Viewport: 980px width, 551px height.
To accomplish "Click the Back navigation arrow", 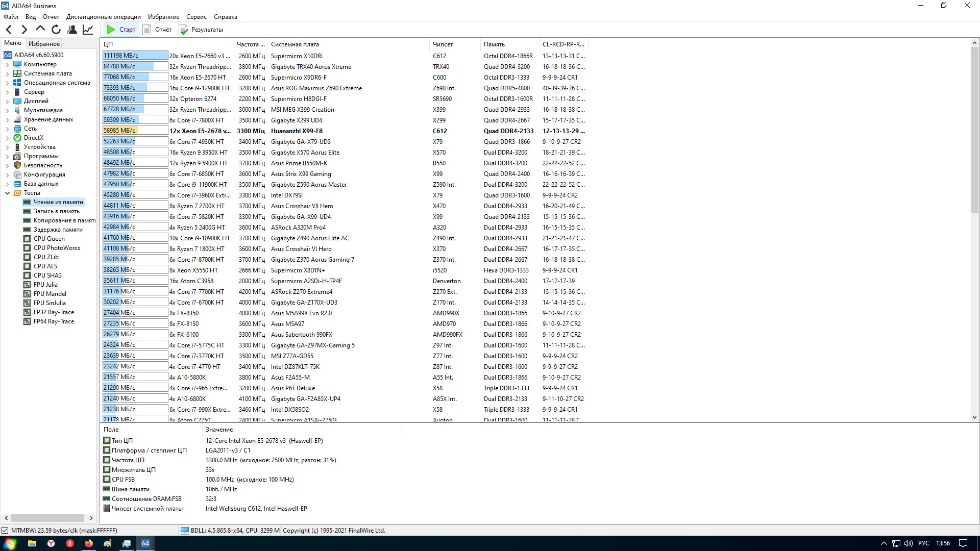I will pos(9,30).
